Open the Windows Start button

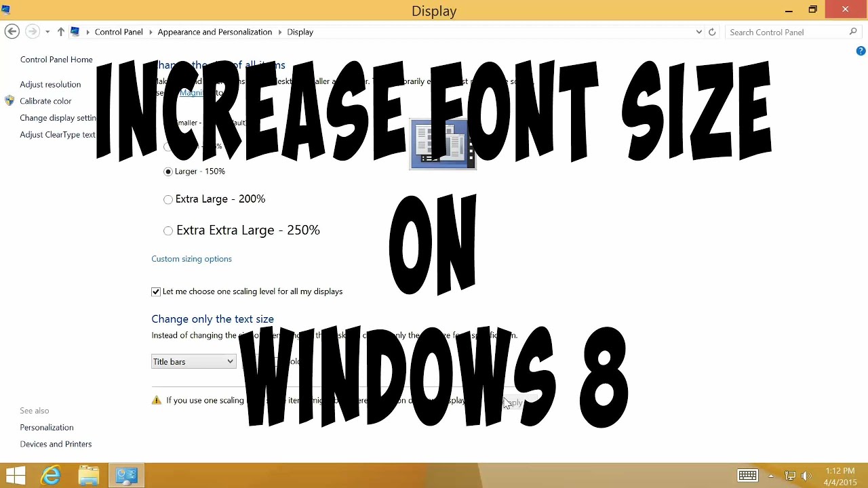point(15,475)
